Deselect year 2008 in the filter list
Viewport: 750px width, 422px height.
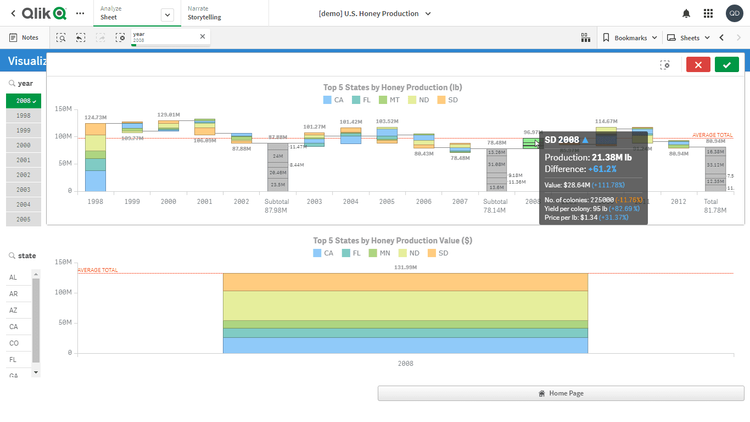pos(23,101)
